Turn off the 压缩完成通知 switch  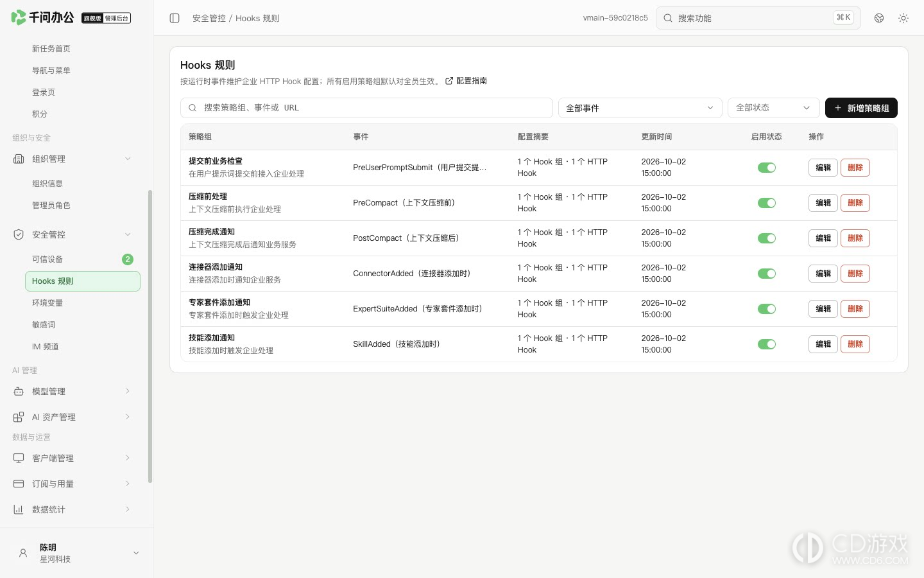[767, 238]
